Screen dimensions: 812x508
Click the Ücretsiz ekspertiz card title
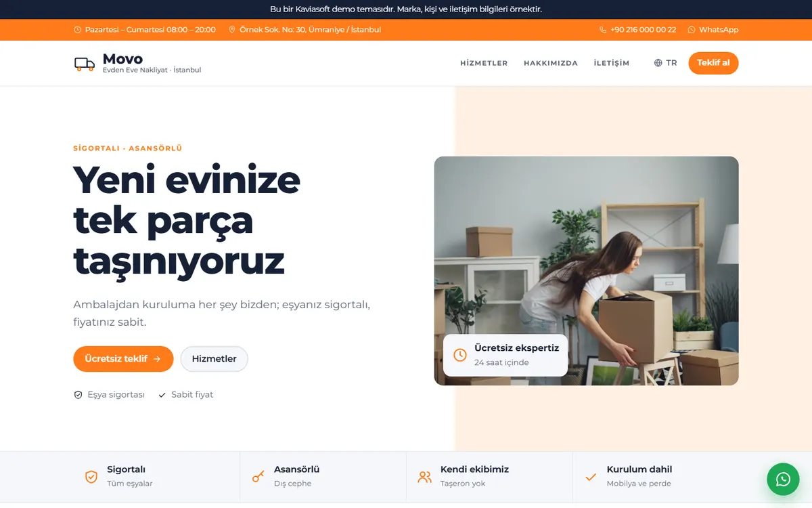[x=516, y=348]
